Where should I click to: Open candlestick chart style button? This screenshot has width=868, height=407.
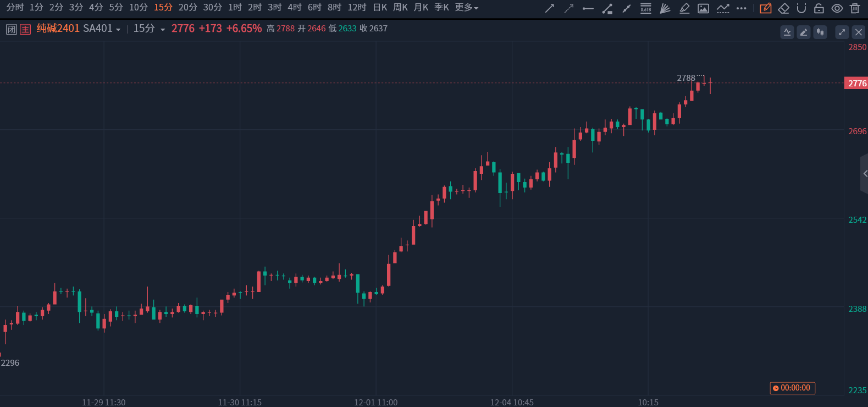tap(820, 32)
